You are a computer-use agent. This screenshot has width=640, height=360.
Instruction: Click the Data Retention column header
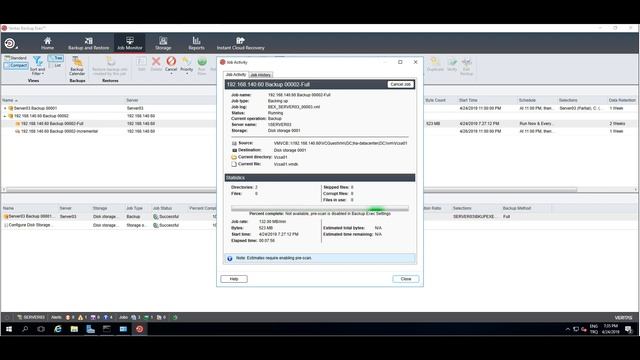point(622,100)
